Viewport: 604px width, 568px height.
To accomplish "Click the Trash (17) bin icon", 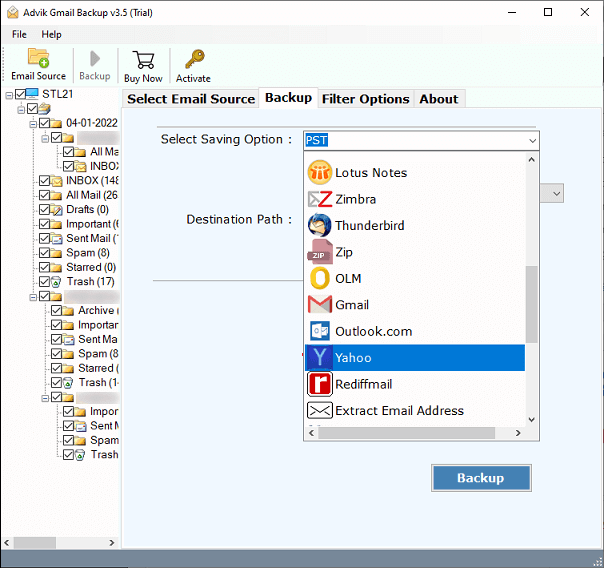I will [56, 281].
